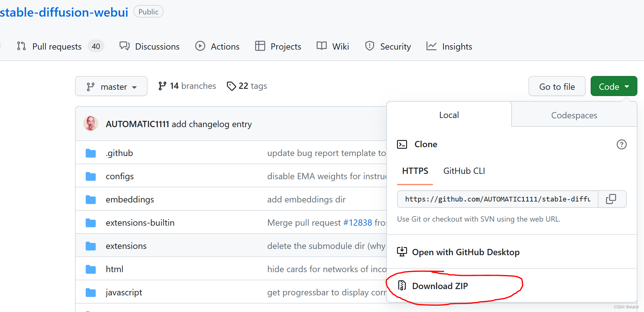Image resolution: width=644 pixels, height=312 pixels.
Task: Click the extensions-builtin folder icon
Action: point(91,223)
